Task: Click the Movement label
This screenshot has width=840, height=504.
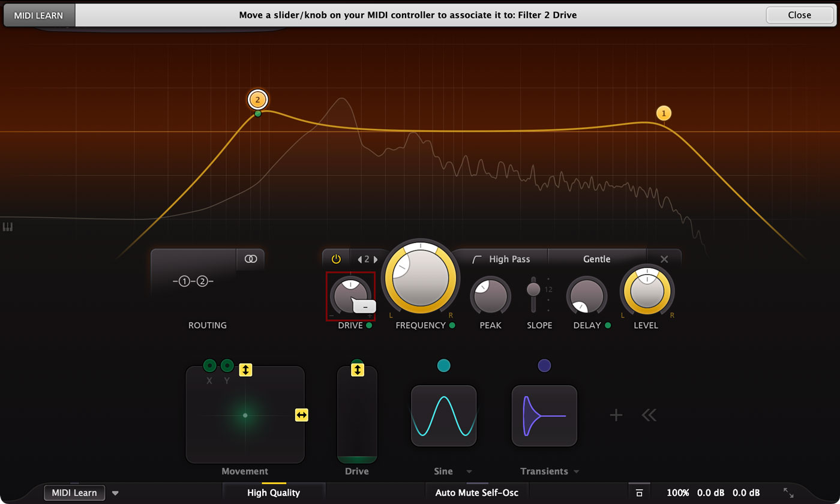Action: tap(245, 472)
